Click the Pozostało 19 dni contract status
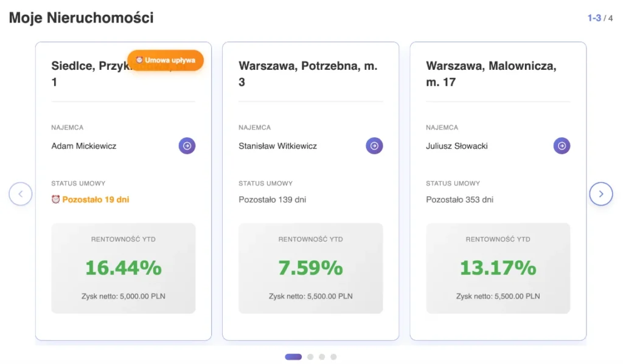623x364 pixels. click(x=96, y=199)
